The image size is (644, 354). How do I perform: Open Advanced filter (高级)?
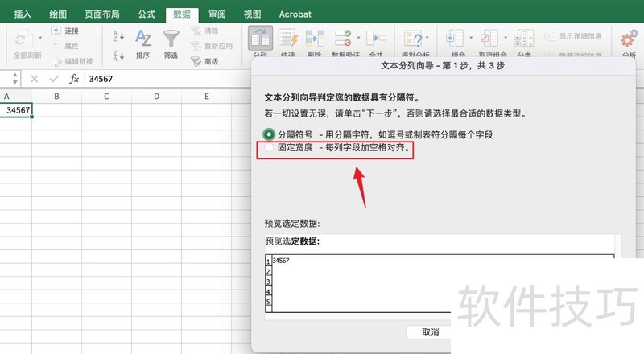205,61
